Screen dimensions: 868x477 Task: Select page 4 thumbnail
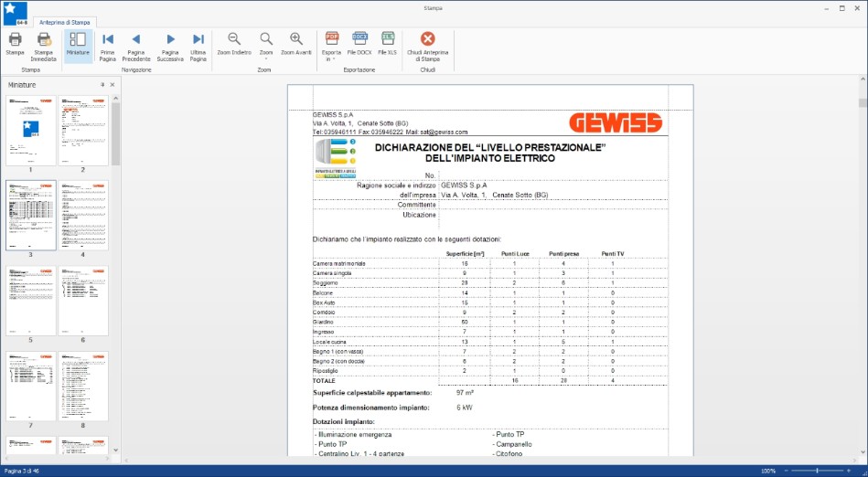click(x=83, y=216)
